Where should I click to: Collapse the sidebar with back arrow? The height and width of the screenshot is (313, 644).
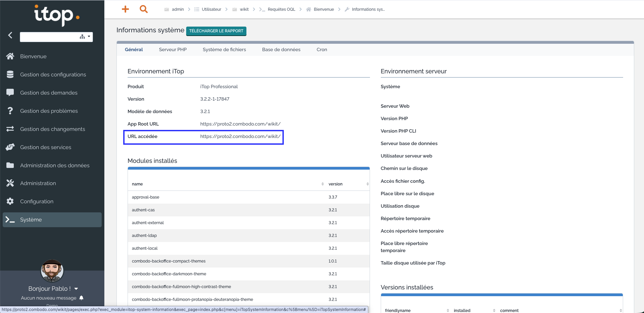tap(10, 35)
